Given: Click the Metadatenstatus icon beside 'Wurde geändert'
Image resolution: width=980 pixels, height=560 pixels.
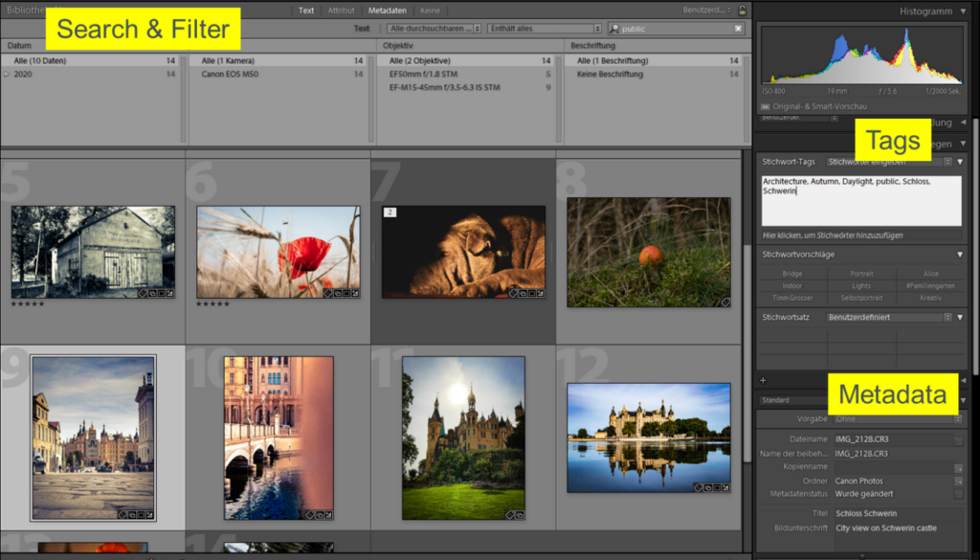Looking at the screenshot, I should tap(958, 494).
